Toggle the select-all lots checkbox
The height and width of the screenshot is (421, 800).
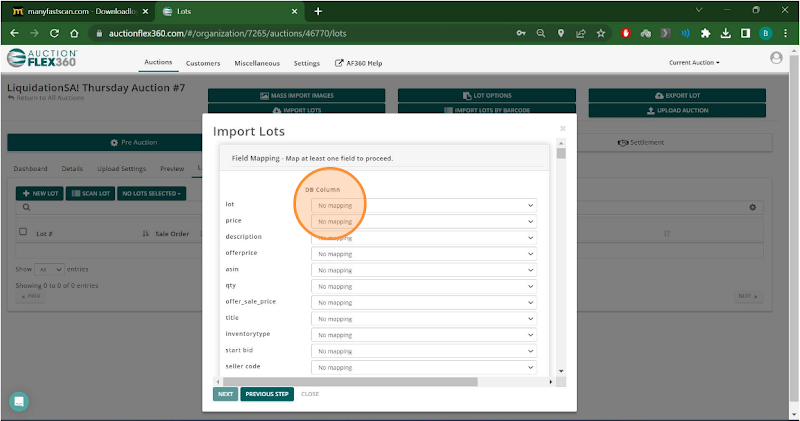click(23, 233)
